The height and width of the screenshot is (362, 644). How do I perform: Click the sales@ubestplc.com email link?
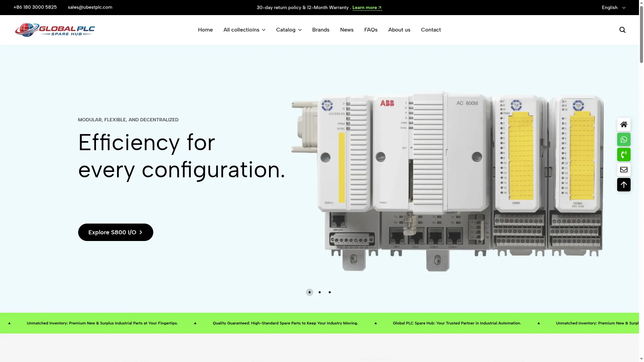[x=90, y=7]
